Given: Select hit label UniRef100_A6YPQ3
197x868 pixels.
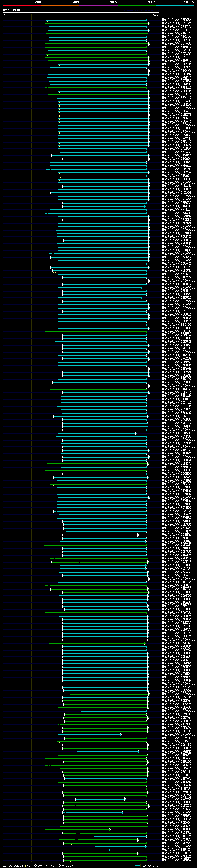Looking at the screenshot, I should (177, 437).
